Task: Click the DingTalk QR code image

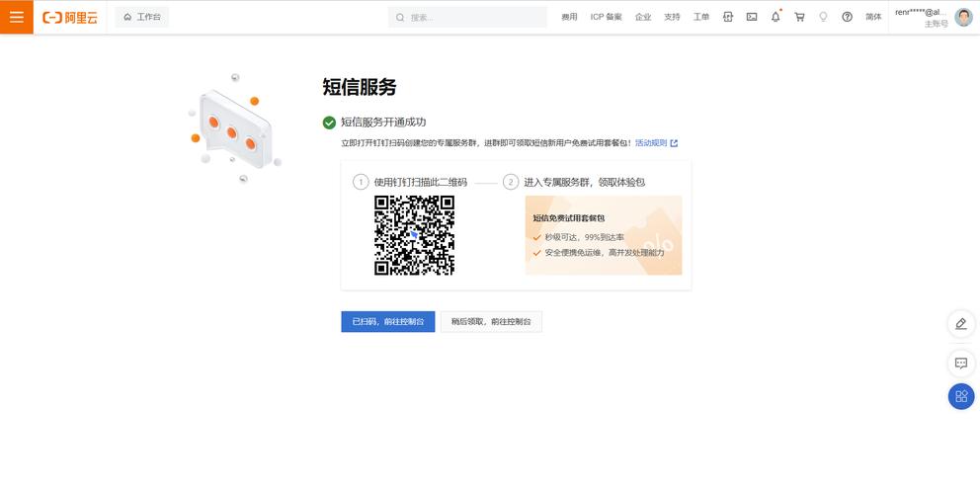Action: [x=414, y=235]
